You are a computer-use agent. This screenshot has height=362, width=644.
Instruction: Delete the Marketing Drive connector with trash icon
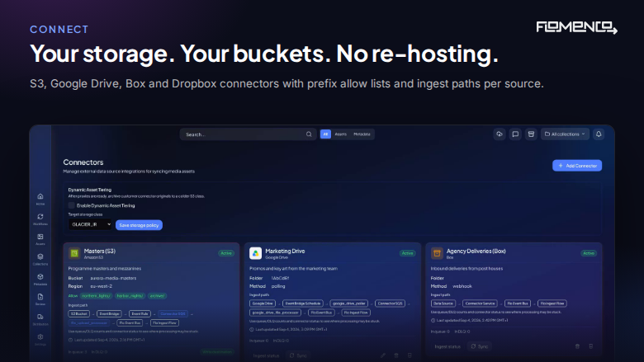[x=396, y=355]
